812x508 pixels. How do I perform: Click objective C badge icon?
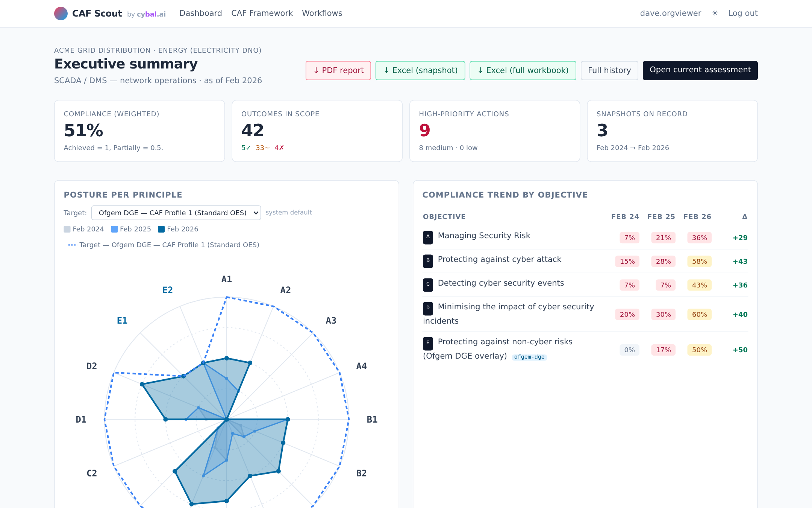pyautogui.click(x=428, y=284)
